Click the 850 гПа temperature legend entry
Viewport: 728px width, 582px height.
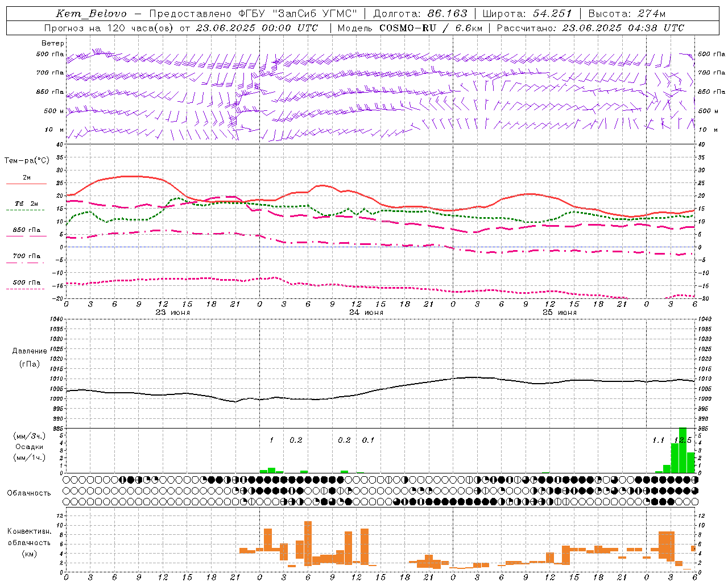point(26,230)
